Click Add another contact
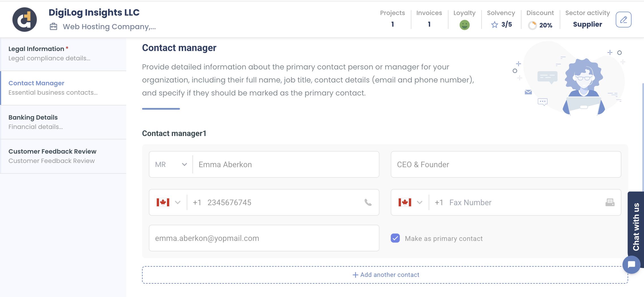Image resolution: width=644 pixels, height=297 pixels. coord(386,275)
